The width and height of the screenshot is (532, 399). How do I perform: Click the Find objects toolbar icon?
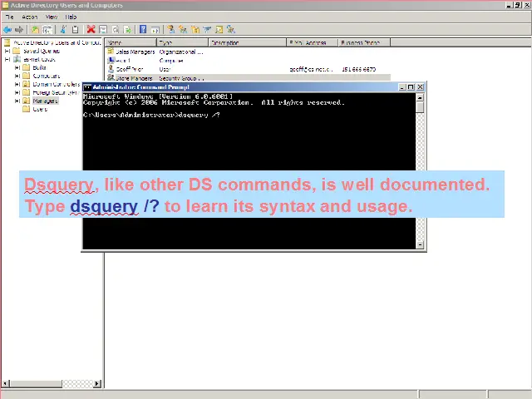pos(219,30)
